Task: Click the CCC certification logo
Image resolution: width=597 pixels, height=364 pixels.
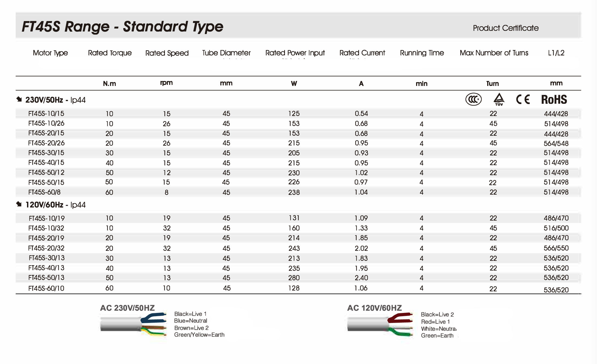Action: [x=473, y=99]
